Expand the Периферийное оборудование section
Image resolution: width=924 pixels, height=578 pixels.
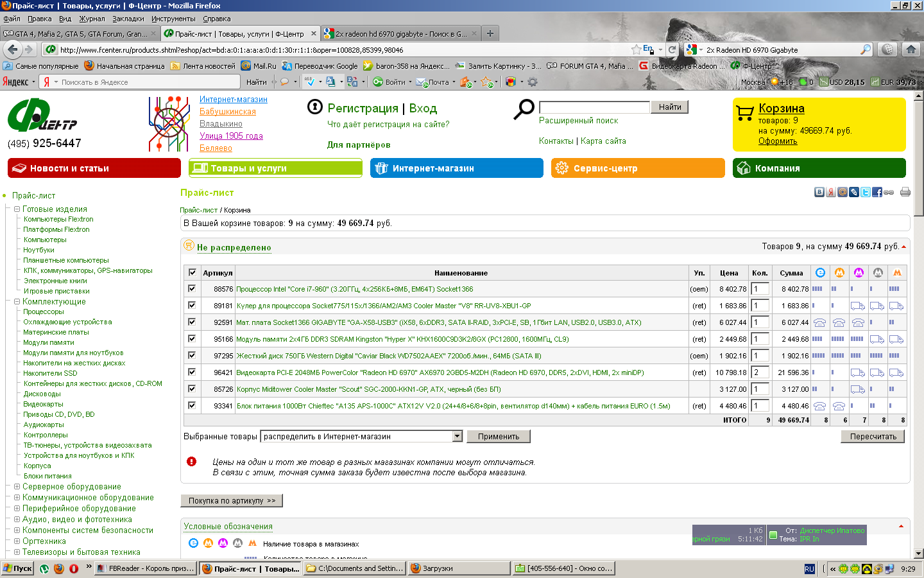pyautogui.click(x=17, y=508)
